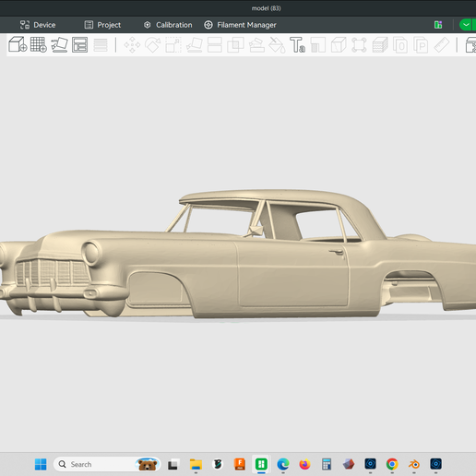Select the Text shape T icon
Viewport: 476px width, 476px height.
pos(298,45)
